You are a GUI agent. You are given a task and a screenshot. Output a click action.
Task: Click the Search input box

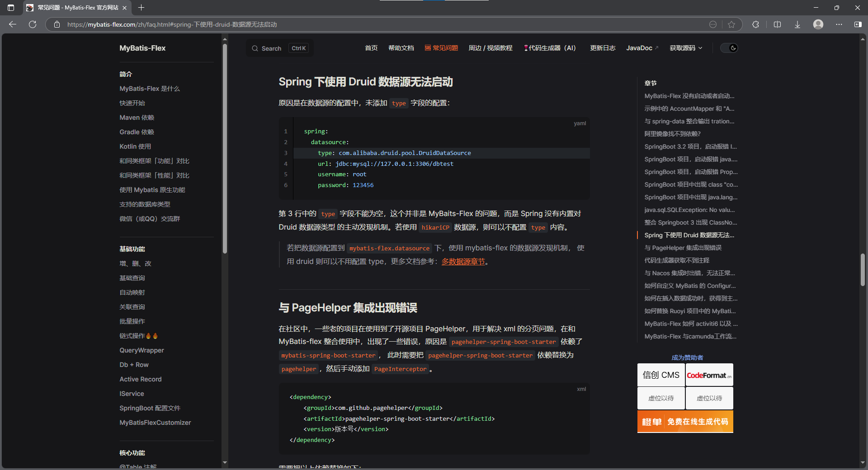tap(279, 48)
